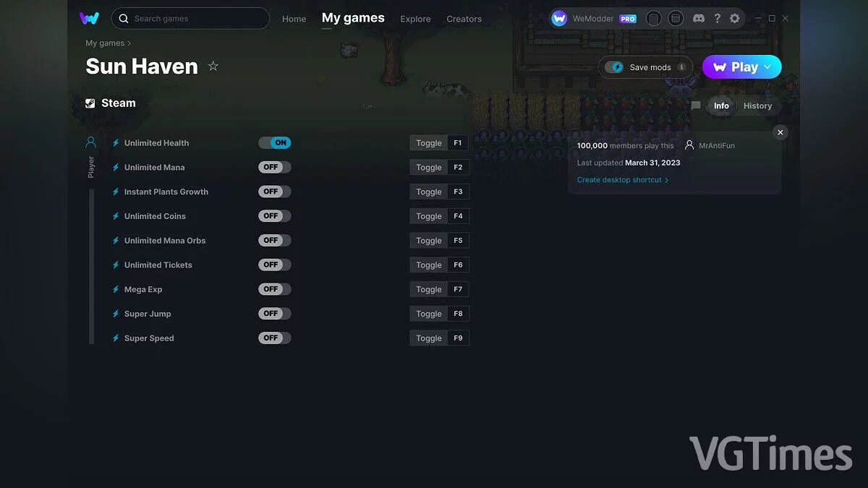
Task: Click the Save mods info icon
Action: pos(681,67)
